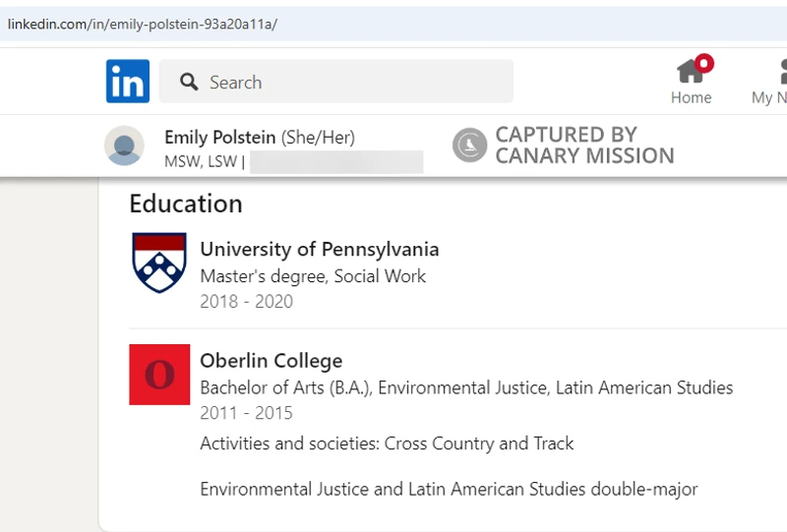Select the "2018 - 2020" date range

247,302
